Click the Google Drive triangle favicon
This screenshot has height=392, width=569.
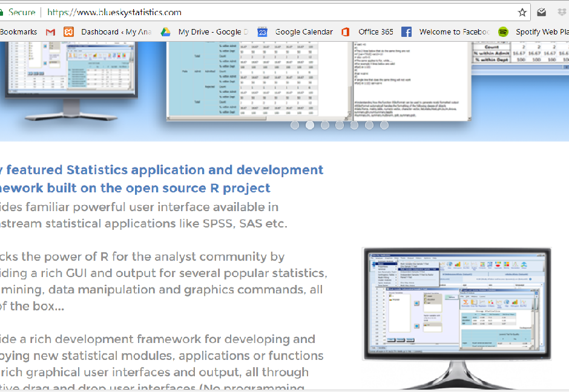165,31
